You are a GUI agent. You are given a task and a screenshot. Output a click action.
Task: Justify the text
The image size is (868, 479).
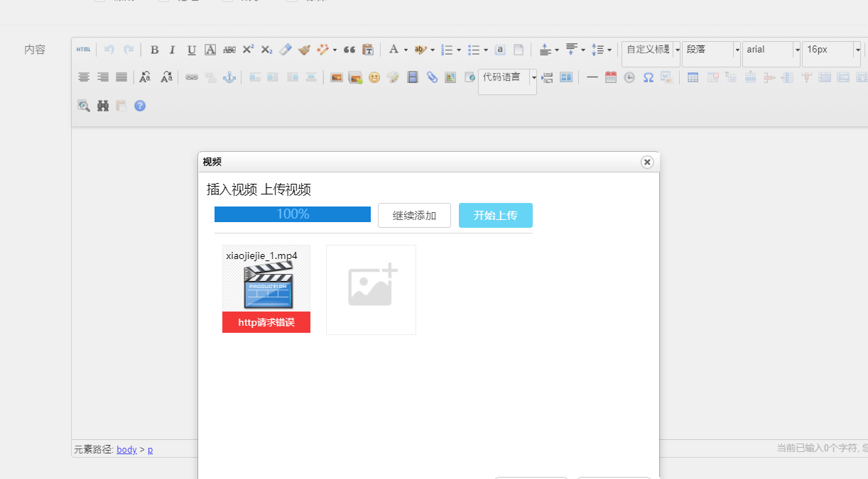121,77
